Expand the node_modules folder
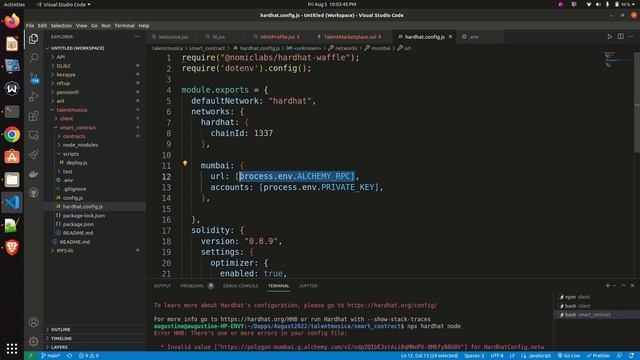This screenshot has height=360, width=640. (x=80, y=145)
